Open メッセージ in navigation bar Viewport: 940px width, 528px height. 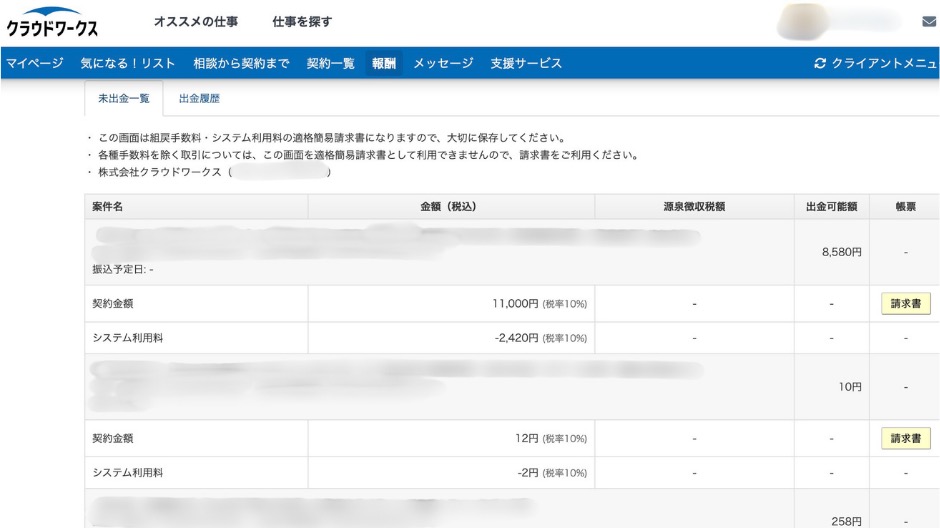click(x=443, y=63)
